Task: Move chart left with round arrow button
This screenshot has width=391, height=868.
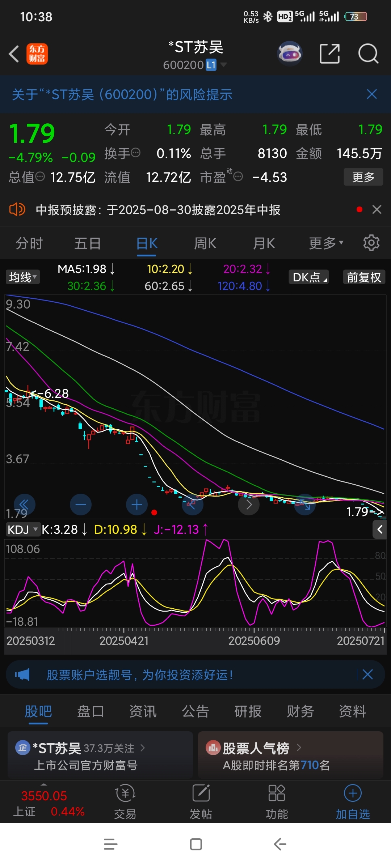Action: click(x=193, y=505)
